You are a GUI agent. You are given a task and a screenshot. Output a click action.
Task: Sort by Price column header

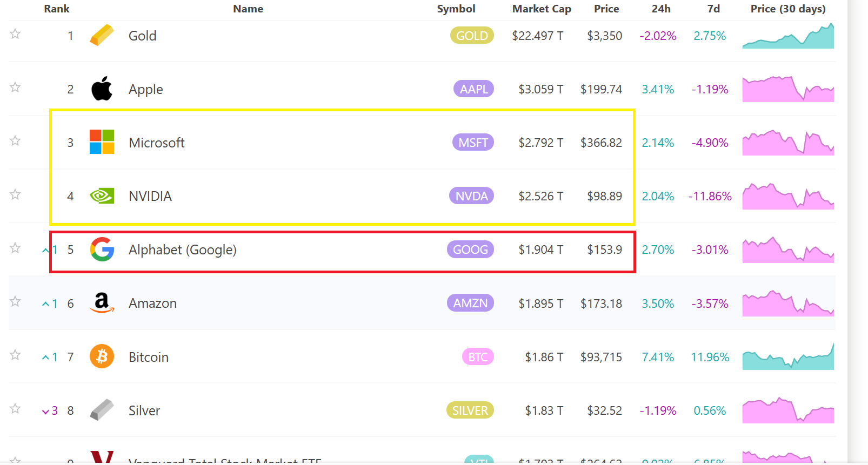click(x=606, y=9)
